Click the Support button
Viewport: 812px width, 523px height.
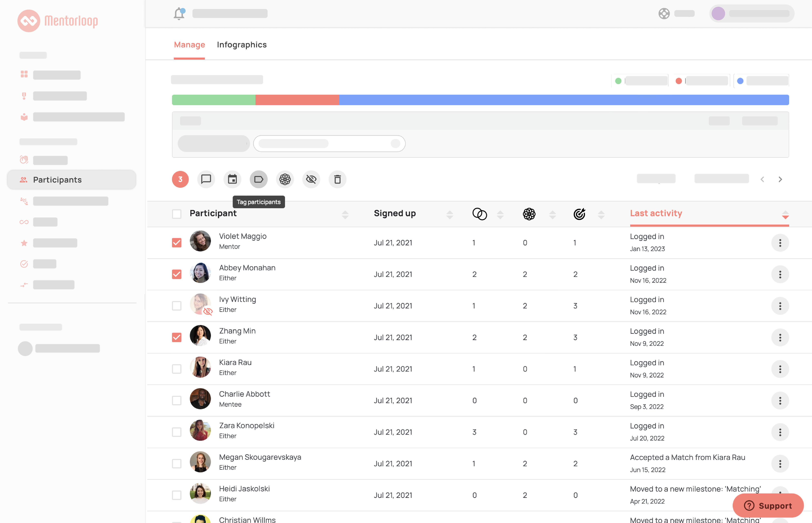[768, 506]
